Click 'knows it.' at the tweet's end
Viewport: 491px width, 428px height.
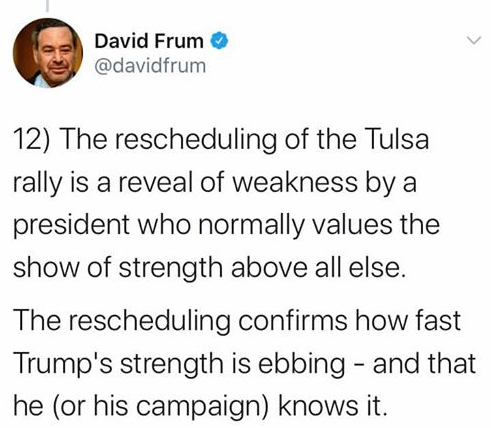click(333, 405)
